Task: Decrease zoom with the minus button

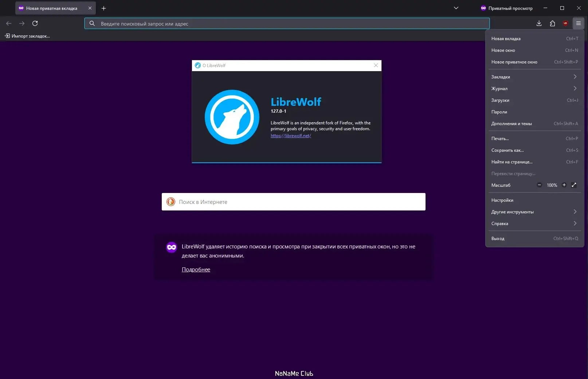Action: 540,185
